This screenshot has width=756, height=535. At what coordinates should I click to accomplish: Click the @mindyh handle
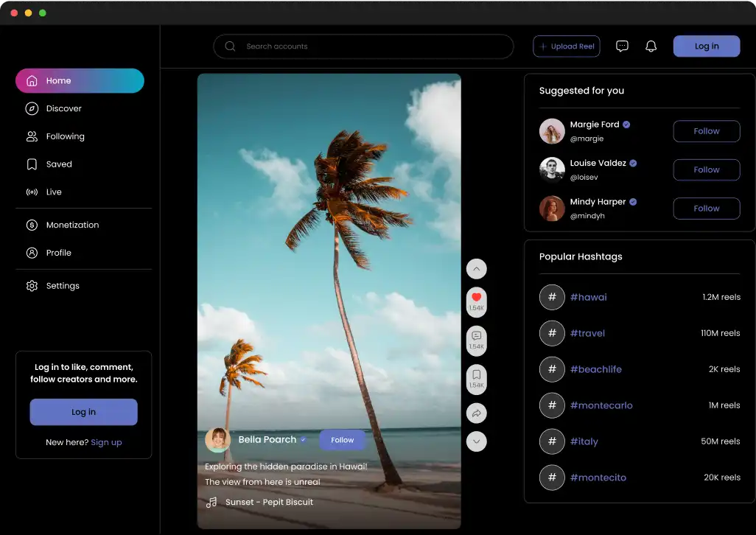pos(587,216)
